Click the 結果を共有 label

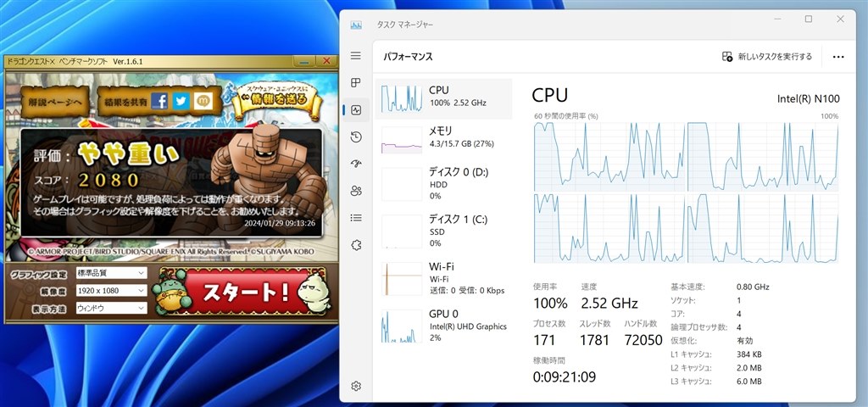click(126, 102)
